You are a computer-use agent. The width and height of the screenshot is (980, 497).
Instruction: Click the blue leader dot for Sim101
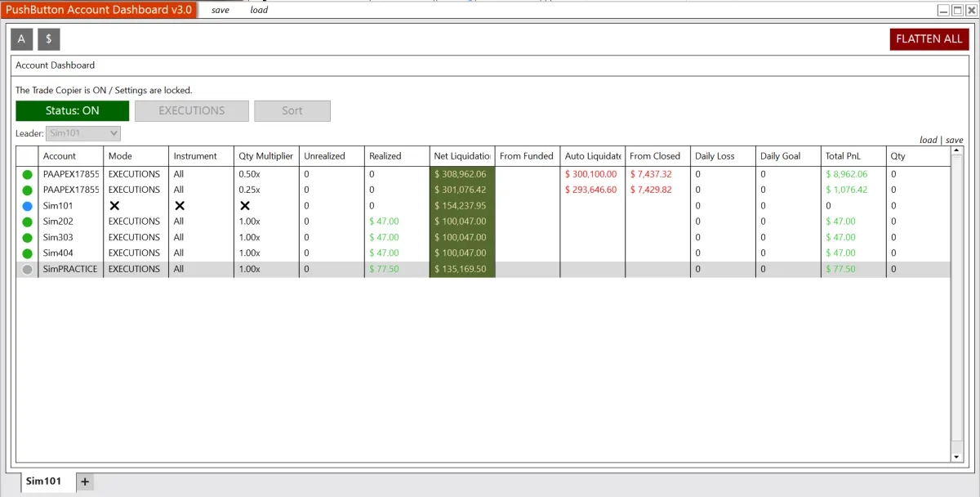[x=27, y=206]
